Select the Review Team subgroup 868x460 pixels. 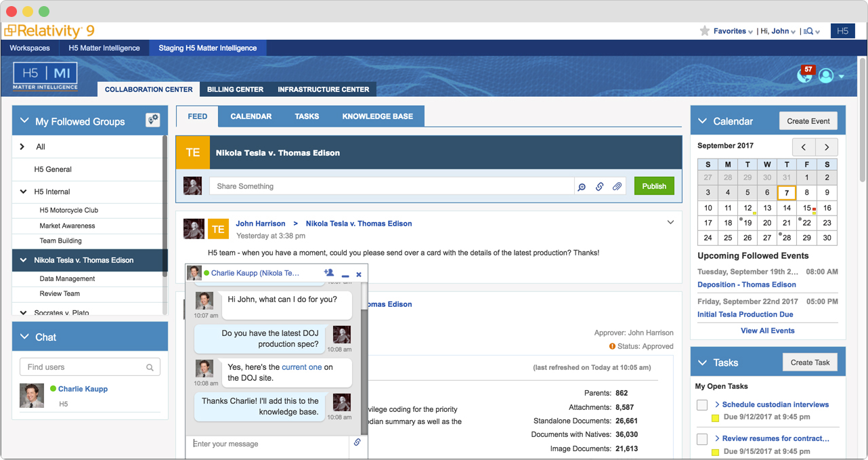coord(60,293)
